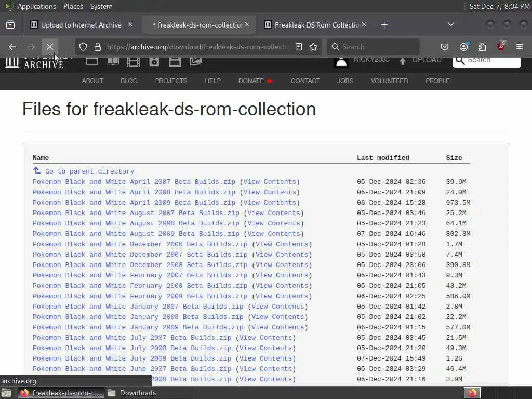Open the Archive texts book icon
The image size is (532, 399).
coord(113,61)
